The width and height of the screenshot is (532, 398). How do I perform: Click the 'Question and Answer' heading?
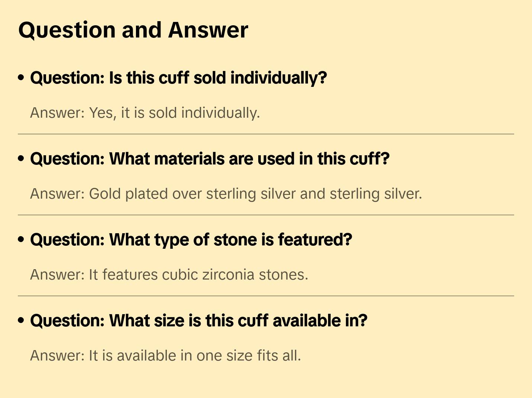133,30
